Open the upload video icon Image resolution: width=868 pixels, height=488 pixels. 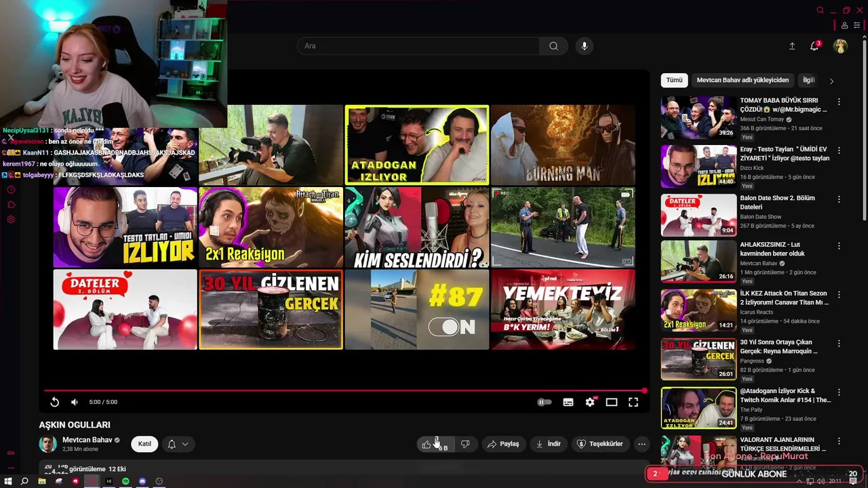point(792,46)
